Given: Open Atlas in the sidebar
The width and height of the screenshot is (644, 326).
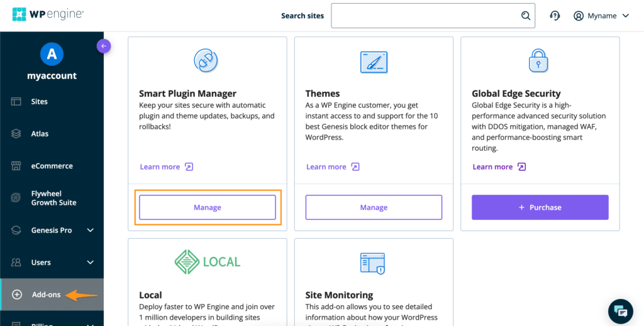Looking at the screenshot, I should pos(40,134).
